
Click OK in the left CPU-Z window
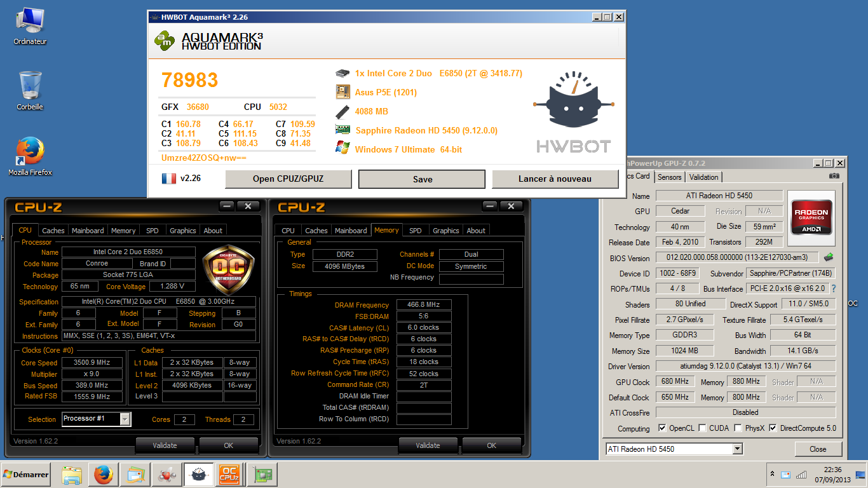(229, 445)
